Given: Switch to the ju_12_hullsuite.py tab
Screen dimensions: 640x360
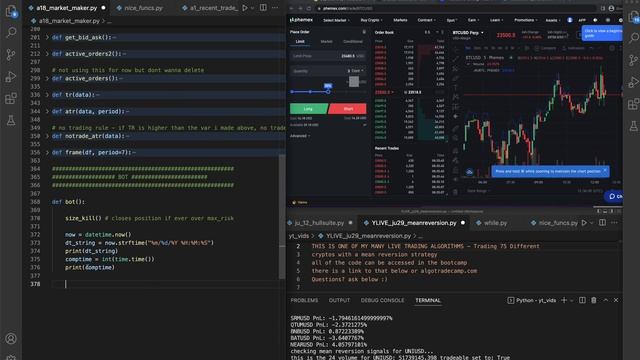Looking at the screenshot, I should click(x=320, y=223).
